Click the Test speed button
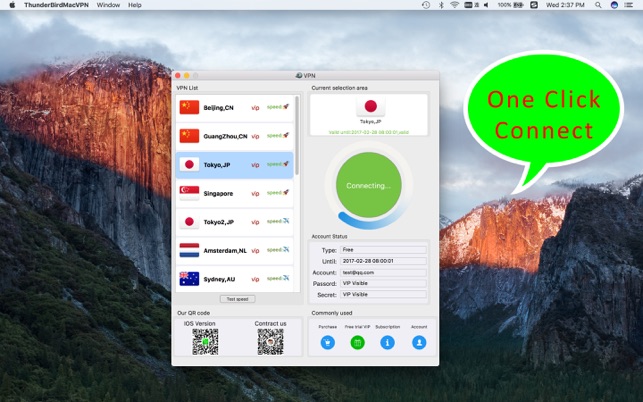Viewport: 643px width, 402px height. (237, 299)
